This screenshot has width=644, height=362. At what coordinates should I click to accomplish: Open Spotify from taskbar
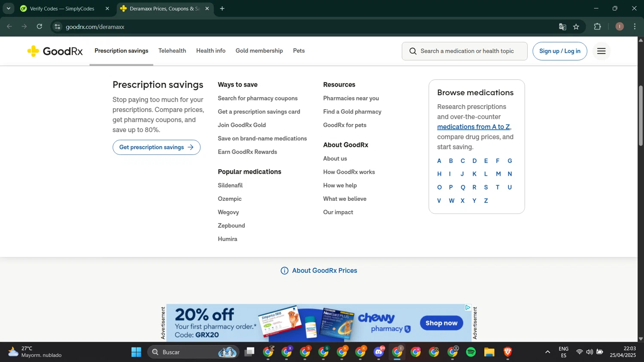point(471,352)
